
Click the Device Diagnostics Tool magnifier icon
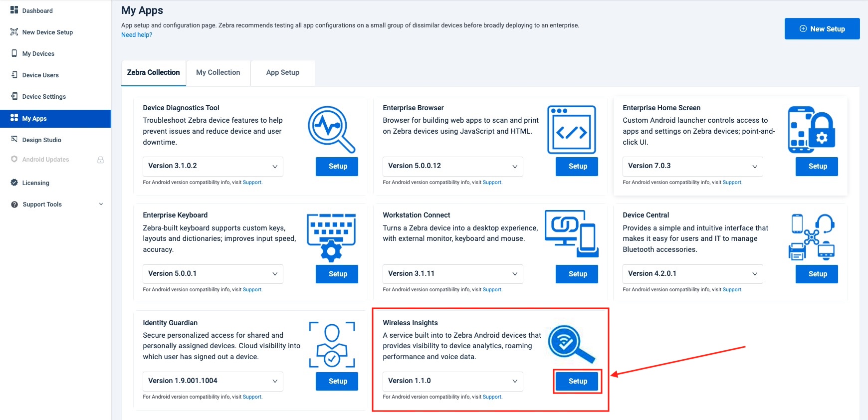pyautogui.click(x=331, y=129)
